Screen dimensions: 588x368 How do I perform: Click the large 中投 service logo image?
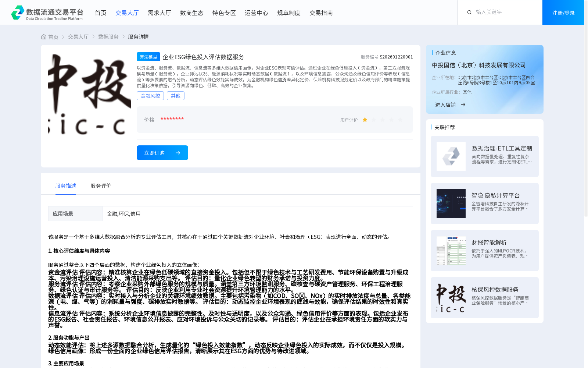[x=89, y=94]
